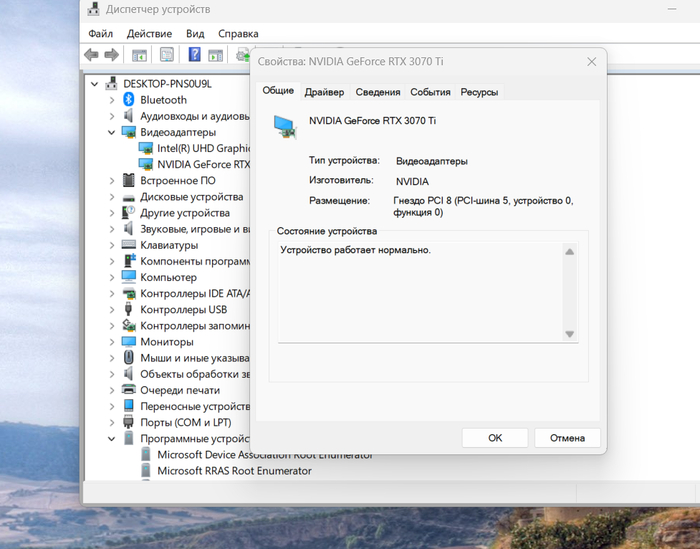Select the Общие tab
700x549 pixels.
click(278, 91)
